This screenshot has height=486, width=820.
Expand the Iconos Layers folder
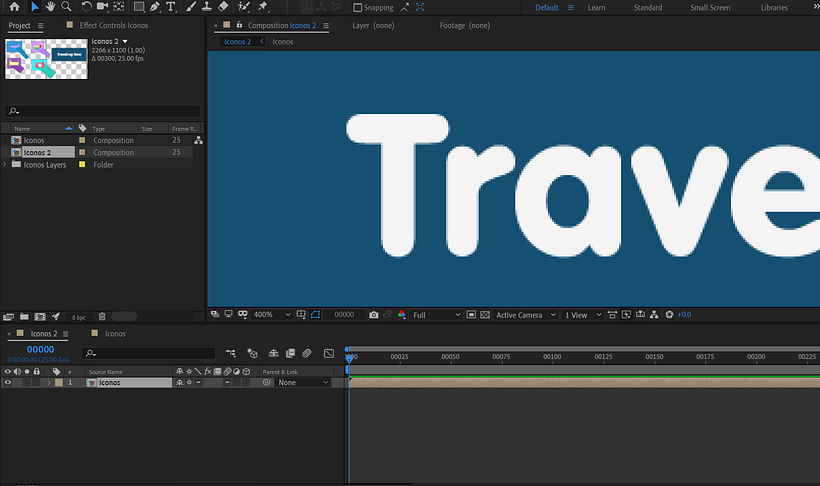click(6, 165)
